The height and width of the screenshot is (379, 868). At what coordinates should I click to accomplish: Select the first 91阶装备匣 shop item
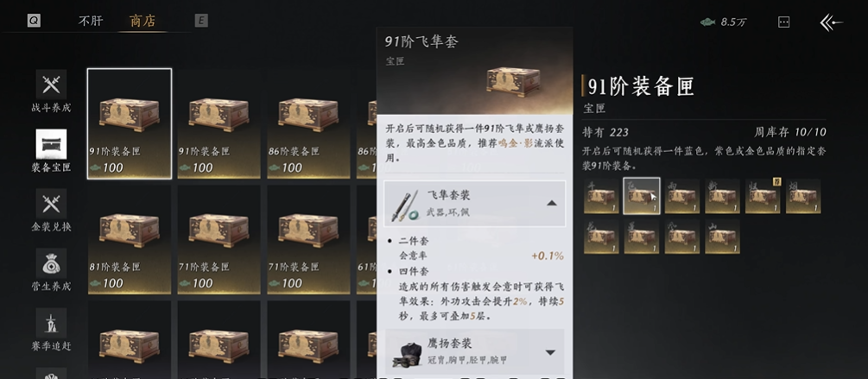130,123
